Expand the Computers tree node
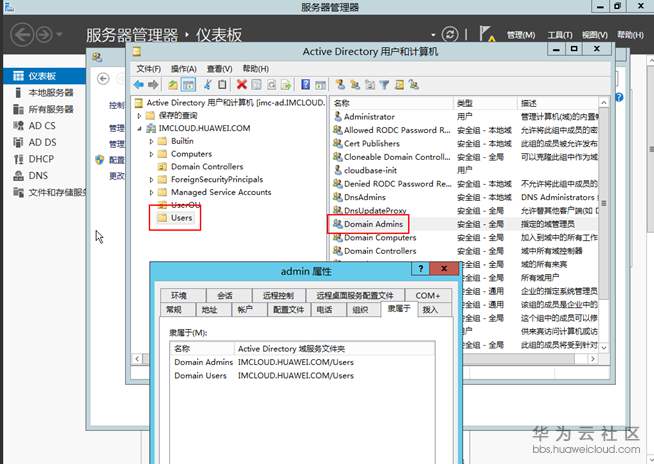 (x=152, y=154)
